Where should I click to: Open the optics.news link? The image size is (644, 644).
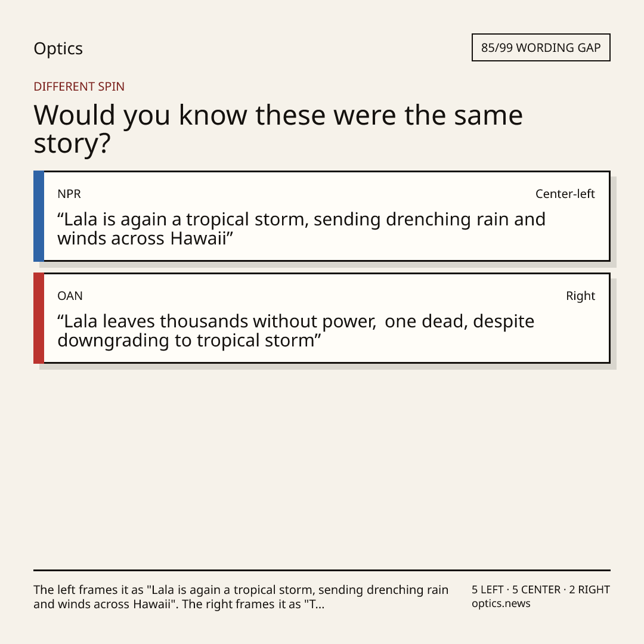[x=501, y=603]
